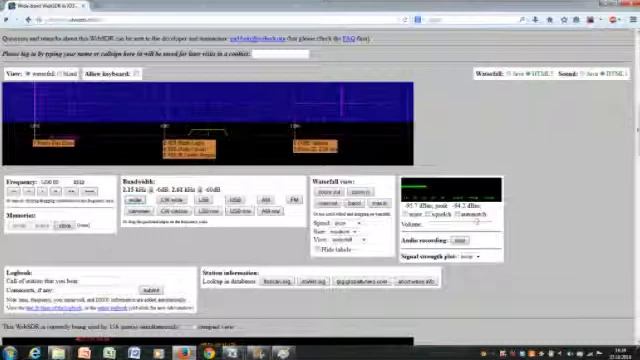Image resolution: width=640 pixels, height=360 pixels.
Task: Enable the mute checkbox
Action: [x=405, y=214]
